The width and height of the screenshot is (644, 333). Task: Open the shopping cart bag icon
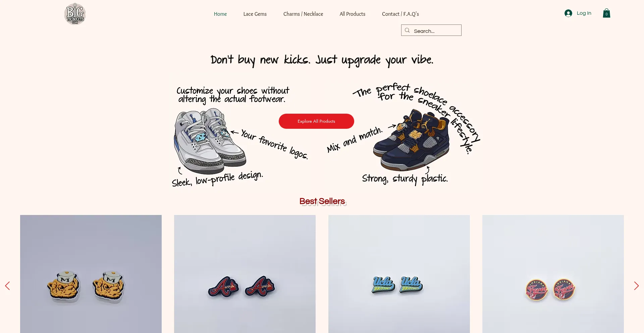pos(606,13)
